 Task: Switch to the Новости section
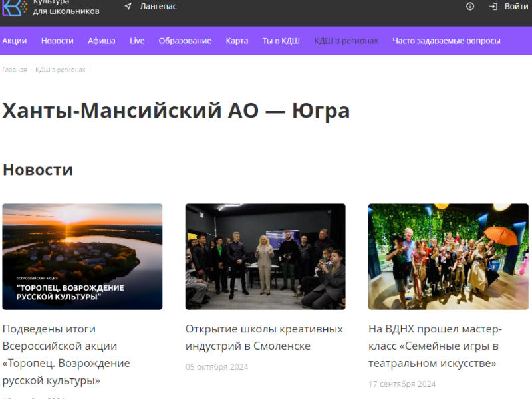point(57,41)
